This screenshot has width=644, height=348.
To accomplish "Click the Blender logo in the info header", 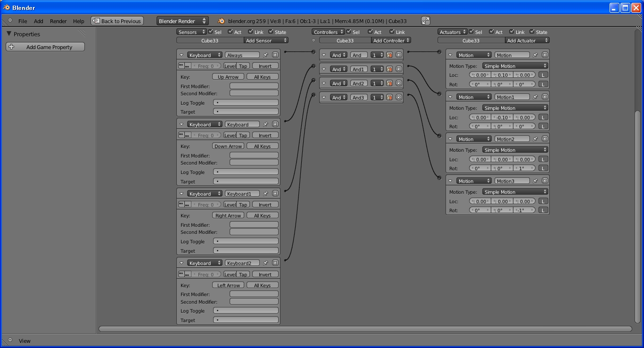I will coord(220,21).
